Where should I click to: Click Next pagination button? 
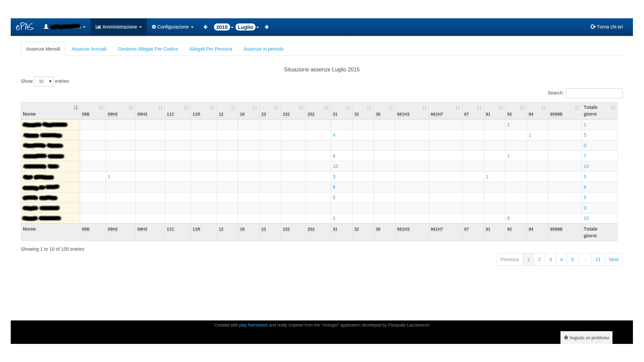point(613,259)
